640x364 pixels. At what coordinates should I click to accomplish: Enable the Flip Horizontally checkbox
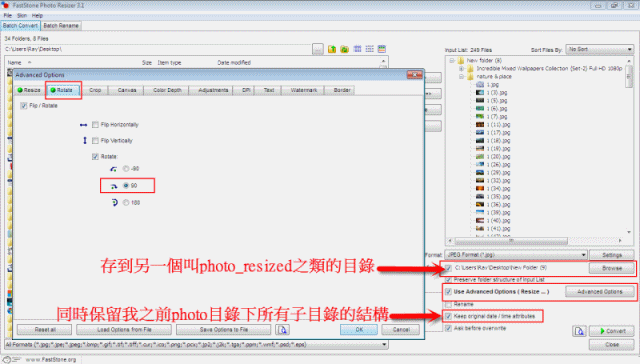click(x=96, y=124)
